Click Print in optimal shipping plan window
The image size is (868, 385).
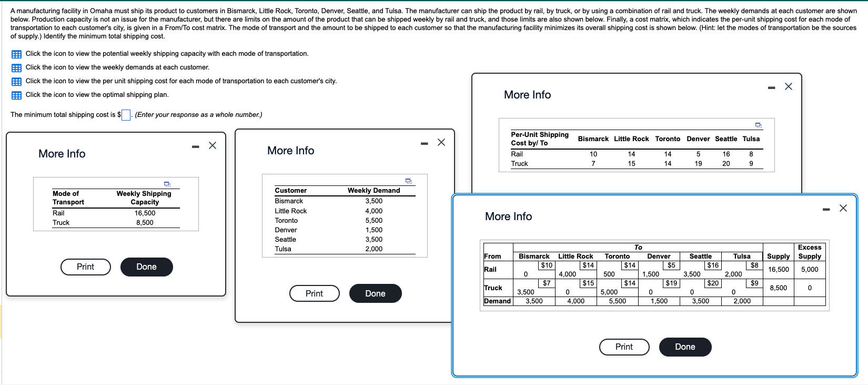624,347
